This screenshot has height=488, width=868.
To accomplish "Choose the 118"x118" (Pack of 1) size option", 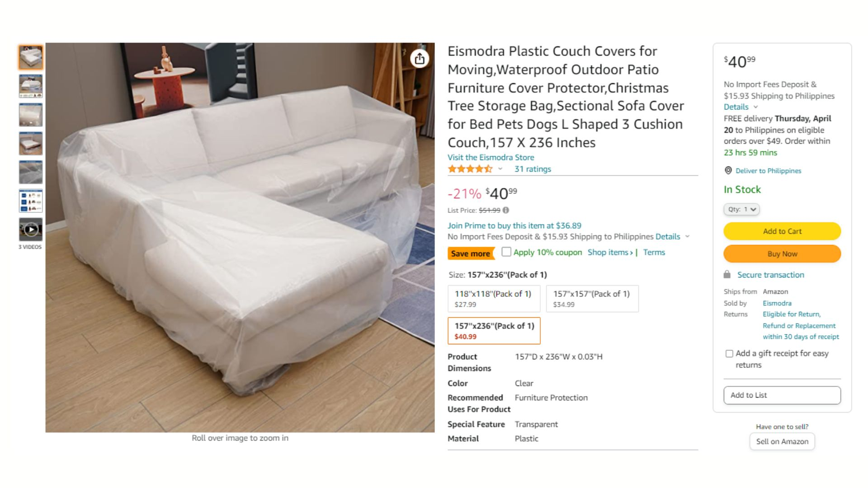I will point(494,299).
